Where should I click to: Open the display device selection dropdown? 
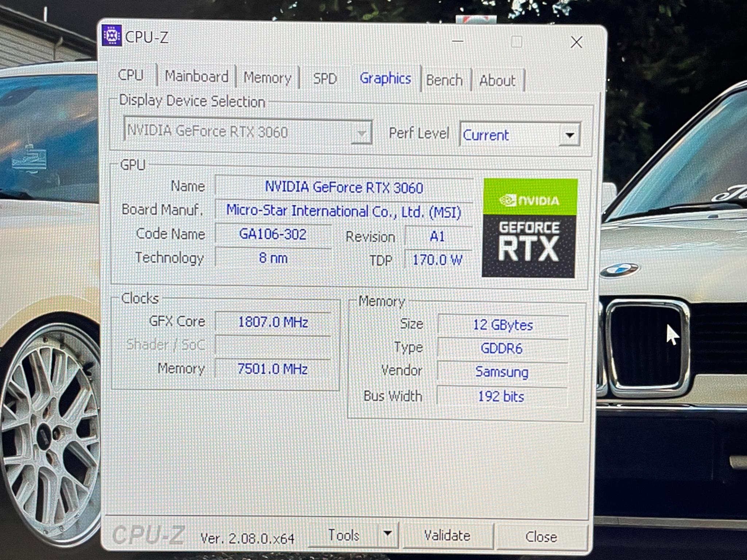(x=248, y=131)
